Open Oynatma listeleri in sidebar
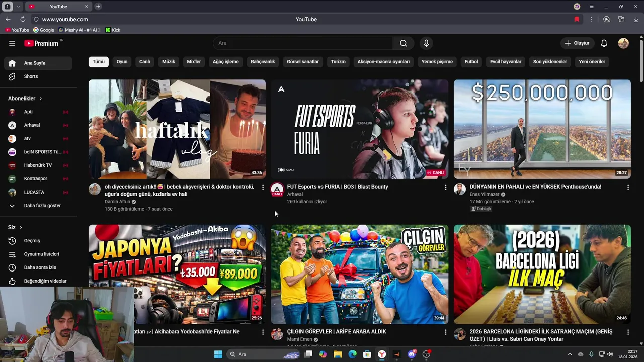Viewport: 644px width, 362px height. pos(38,254)
